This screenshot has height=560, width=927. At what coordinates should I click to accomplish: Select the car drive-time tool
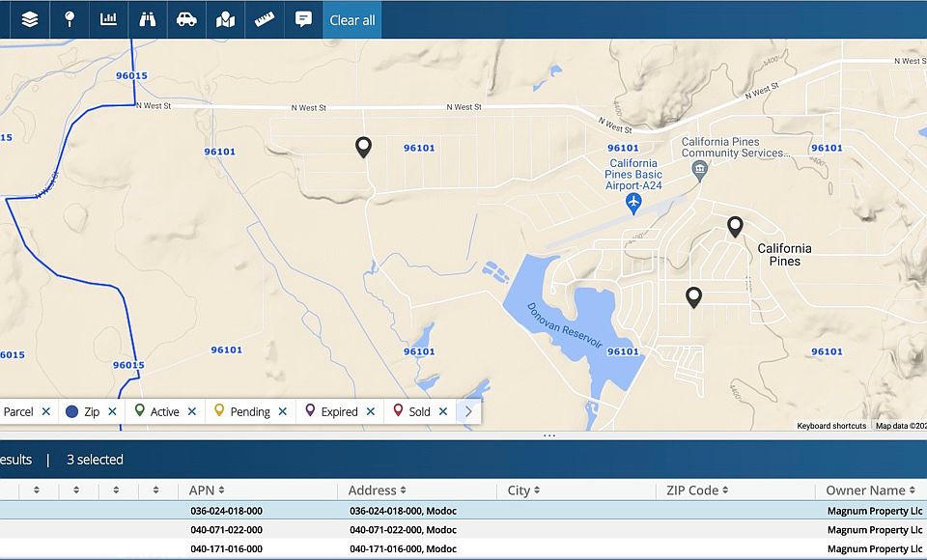[x=186, y=19]
